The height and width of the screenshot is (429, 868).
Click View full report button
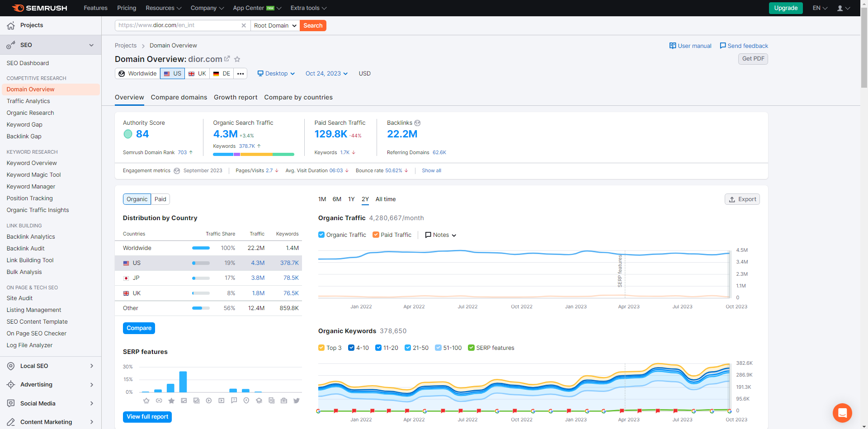point(147,417)
